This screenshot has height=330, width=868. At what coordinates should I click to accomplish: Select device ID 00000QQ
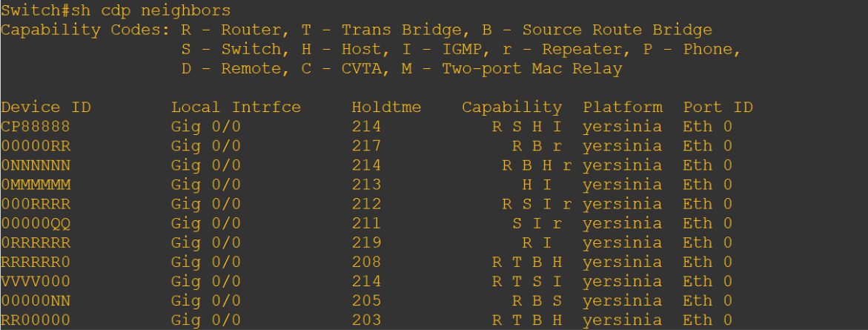(x=36, y=224)
